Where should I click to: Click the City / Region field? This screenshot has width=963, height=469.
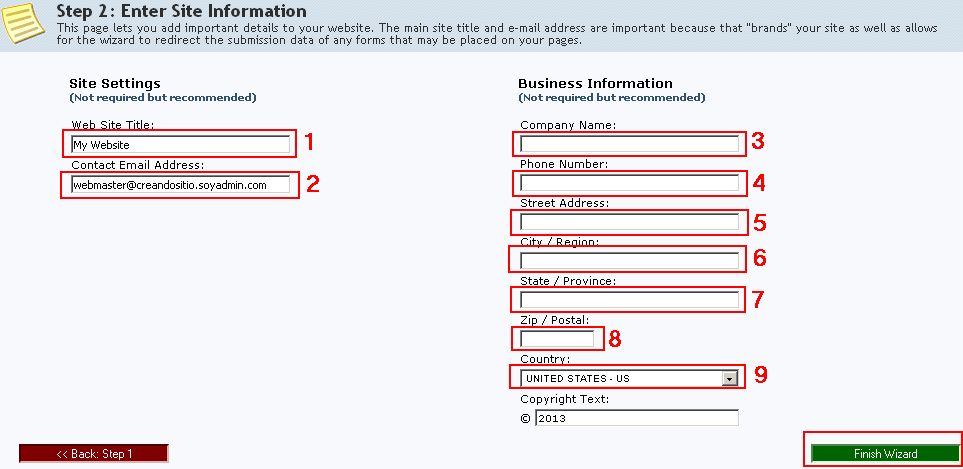[x=630, y=261]
